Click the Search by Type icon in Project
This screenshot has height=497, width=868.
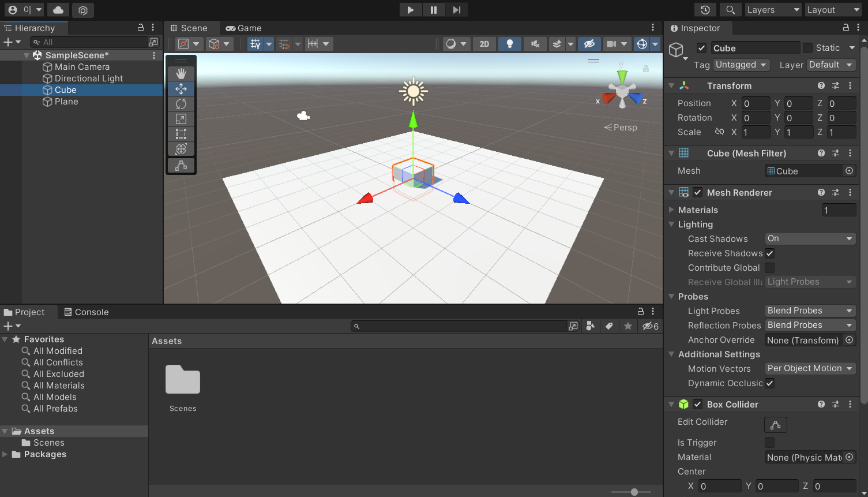tap(590, 326)
